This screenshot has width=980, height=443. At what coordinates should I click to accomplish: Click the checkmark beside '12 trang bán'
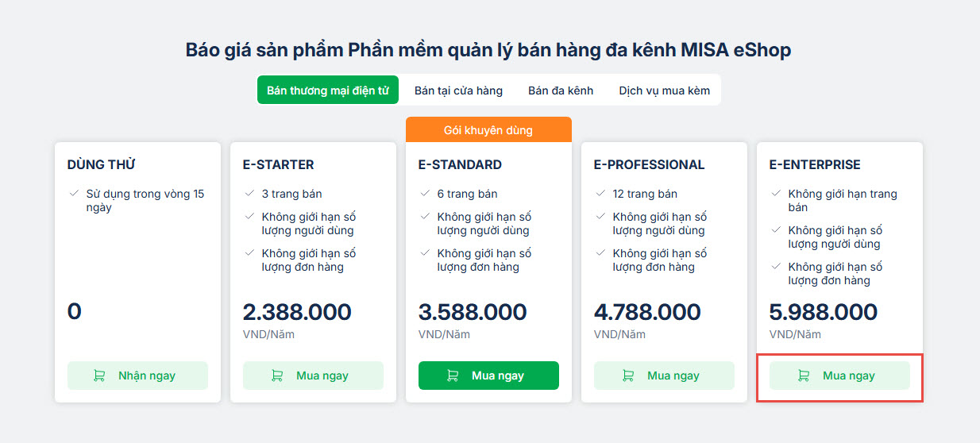[x=600, y=193]
